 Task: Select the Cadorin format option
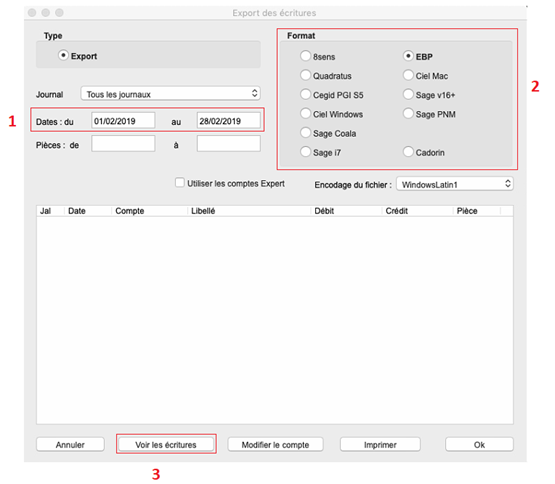408,152
